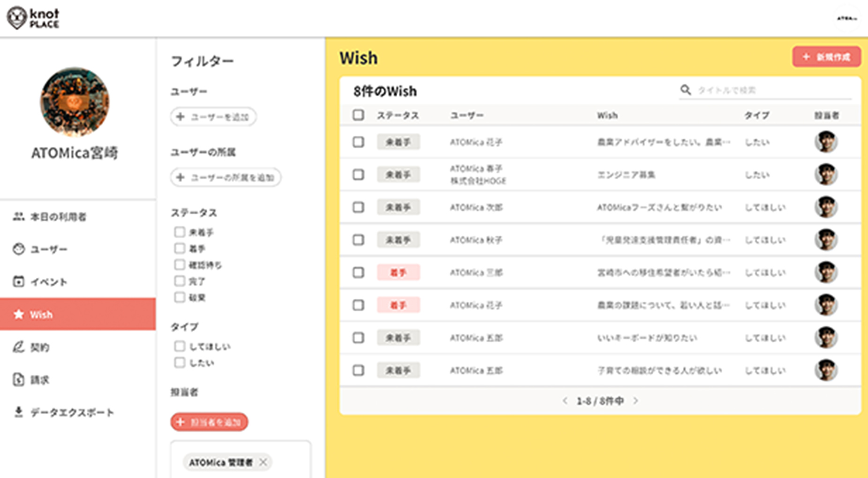Open the エンジニア募集 wish
868x478 pixels.
[626, 175]
